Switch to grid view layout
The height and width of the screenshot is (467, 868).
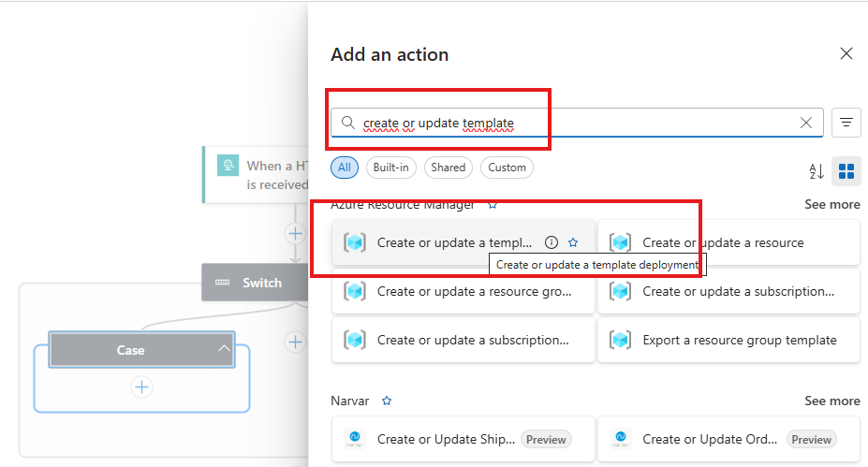pos(846,171)
